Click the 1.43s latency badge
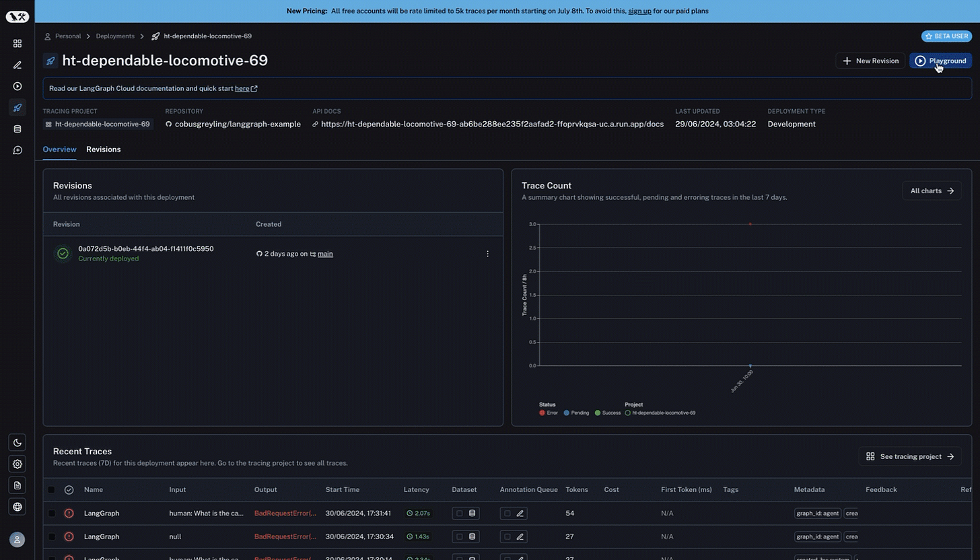 (419, 537)
